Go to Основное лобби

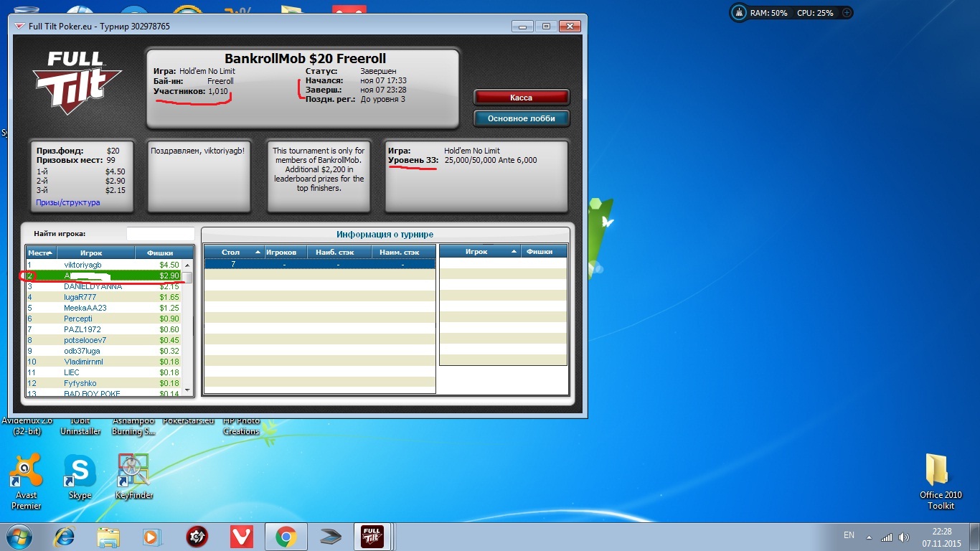(x=521, y=118)
